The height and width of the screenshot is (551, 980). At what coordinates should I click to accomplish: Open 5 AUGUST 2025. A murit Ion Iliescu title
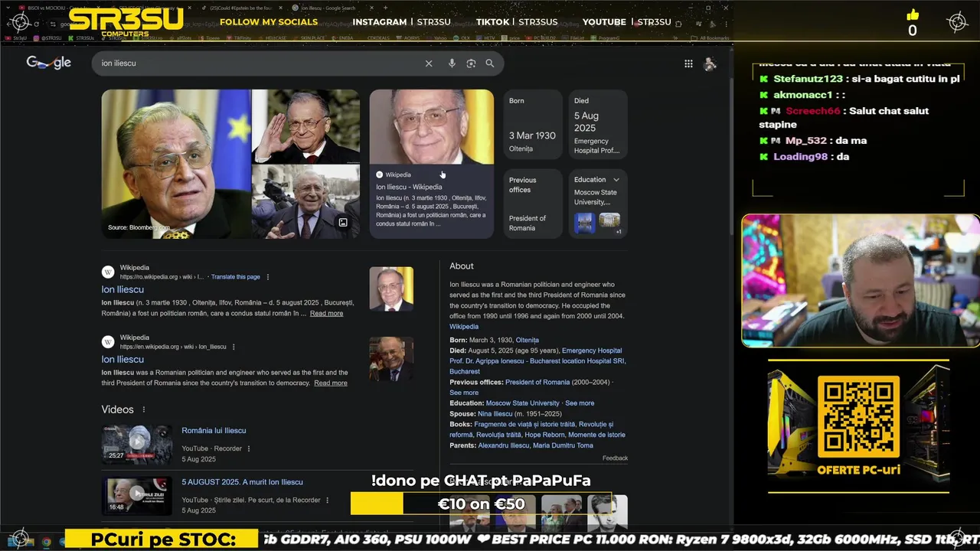(x=242, y=482)
